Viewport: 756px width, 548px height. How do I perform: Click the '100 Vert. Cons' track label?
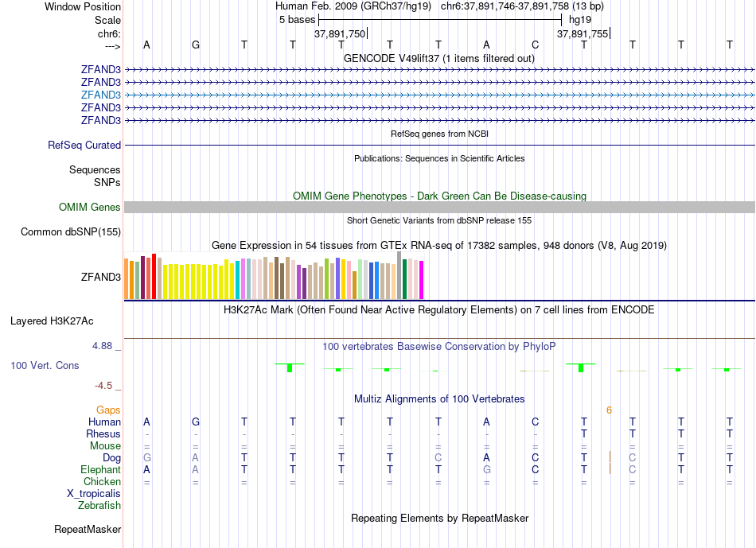tap(45, 365)
